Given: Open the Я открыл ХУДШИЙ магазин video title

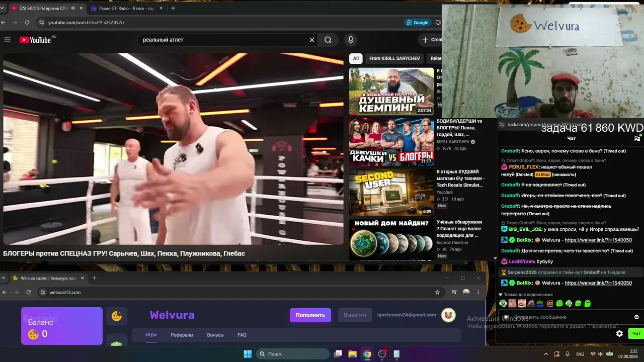Looking at the screenshot, I should point(460,178).
